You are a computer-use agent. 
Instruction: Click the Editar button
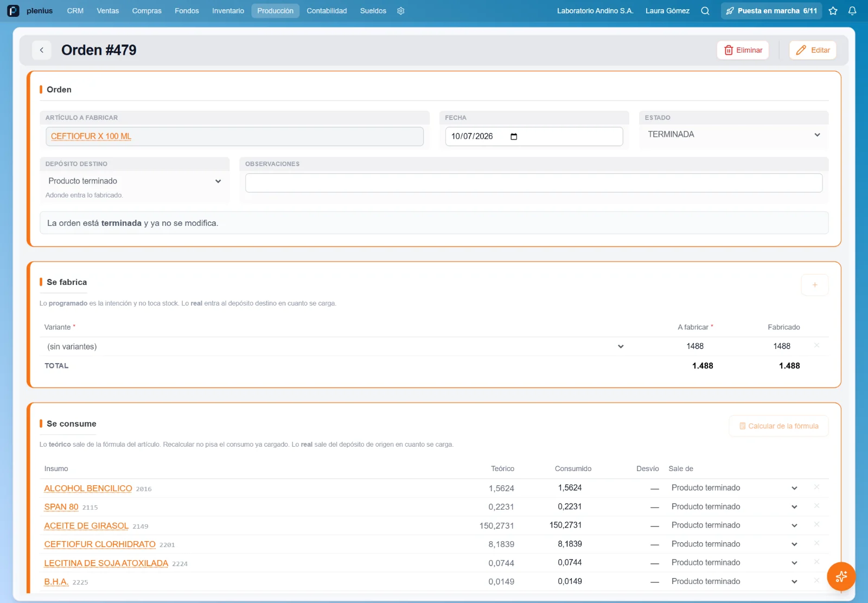tap(813, 50)
